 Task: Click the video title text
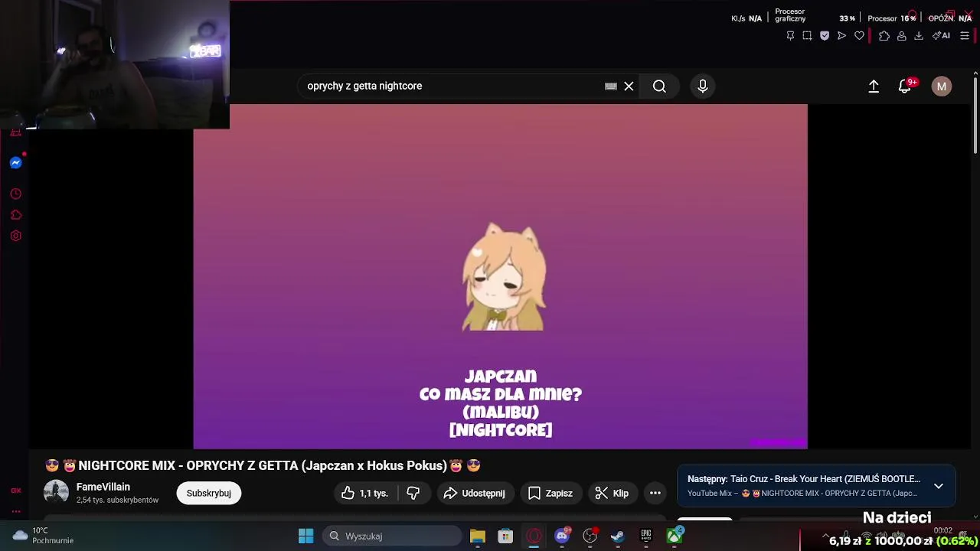coord(263,465)
